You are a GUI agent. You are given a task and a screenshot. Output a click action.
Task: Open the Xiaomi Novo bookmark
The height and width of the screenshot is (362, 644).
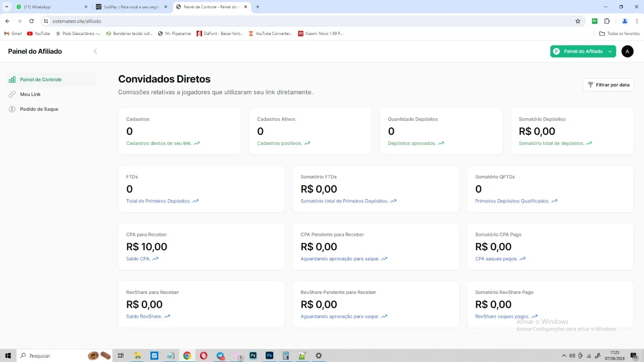(321, 34)
